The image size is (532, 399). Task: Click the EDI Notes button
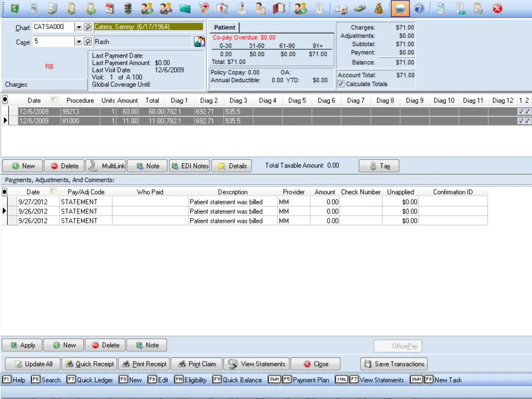[190, 166]
